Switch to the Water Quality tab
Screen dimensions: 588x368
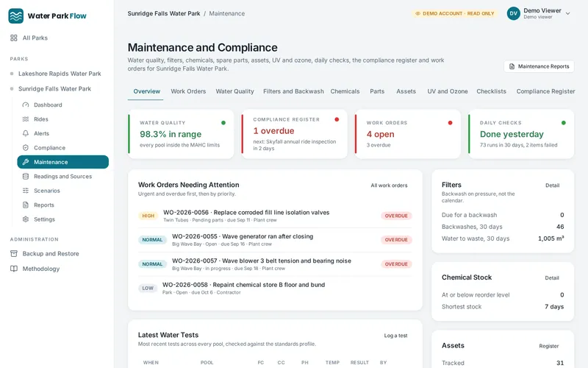(234, 91)
